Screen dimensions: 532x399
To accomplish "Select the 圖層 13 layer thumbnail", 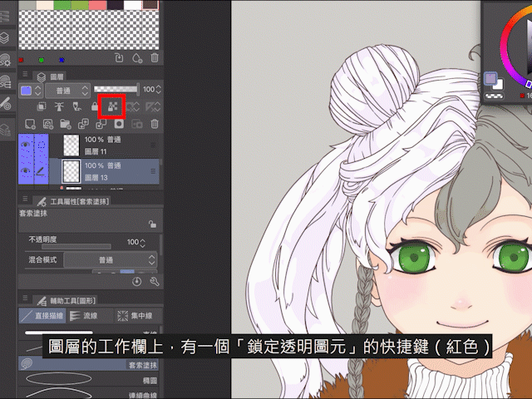I will tap(71, 171).
